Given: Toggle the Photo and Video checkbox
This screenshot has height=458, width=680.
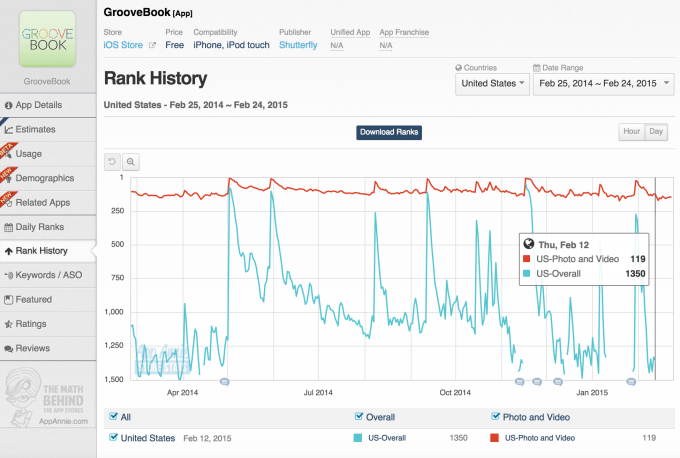Looking at the screenshot, I should click(x=495, y=416).
